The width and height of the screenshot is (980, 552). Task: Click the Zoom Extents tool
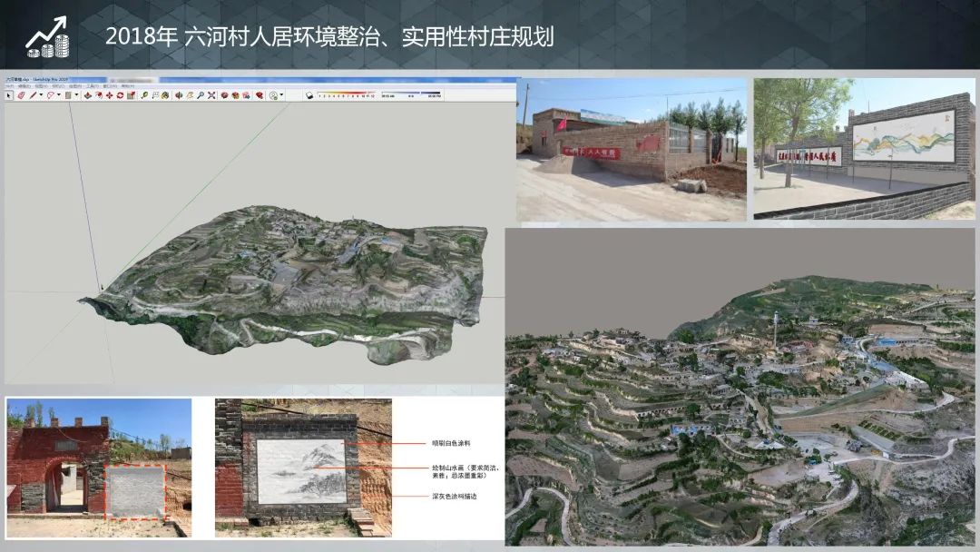pyautogui.click(x=211, y=95)
